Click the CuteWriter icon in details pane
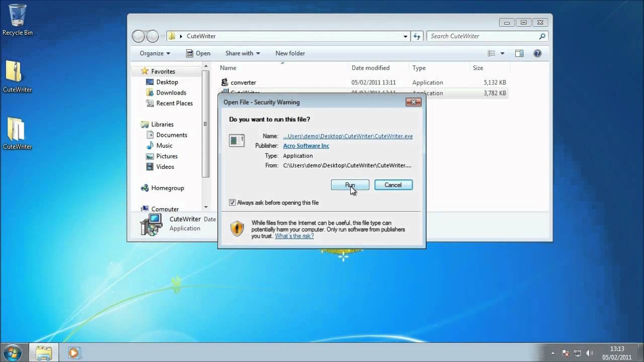The width and height of the screenshot is (644, 362). click(151, 224)
